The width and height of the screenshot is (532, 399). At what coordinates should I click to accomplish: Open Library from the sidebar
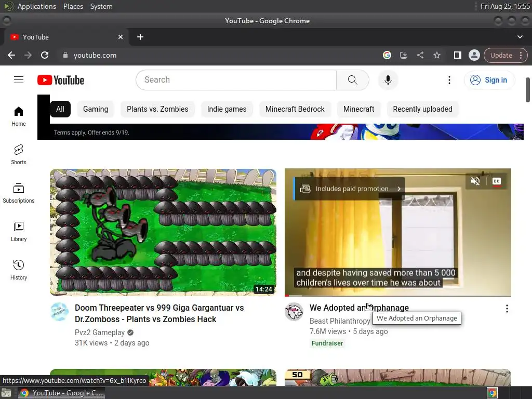coord(19,231)
